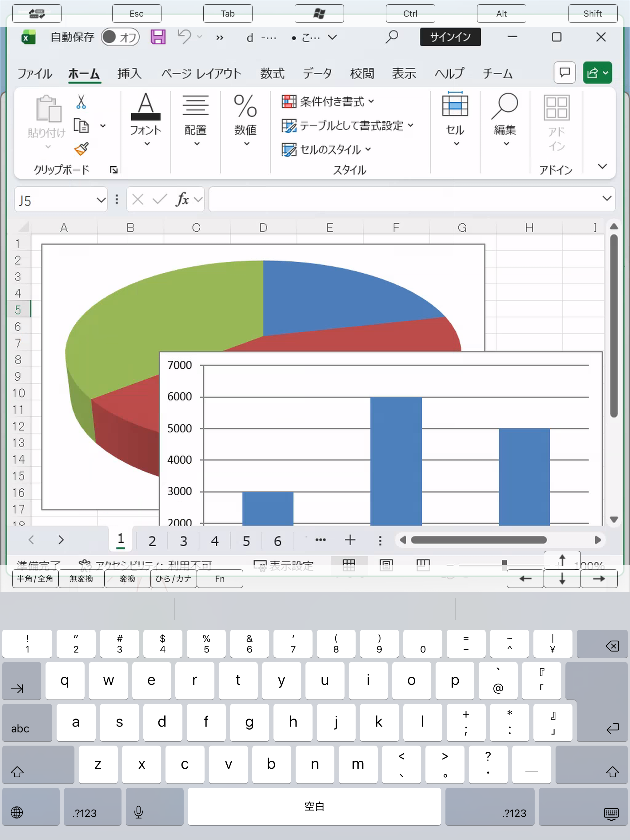Click the Insert Function fx icon
The width and height of the screenshot is (630, 840).
tap(182, 199)
